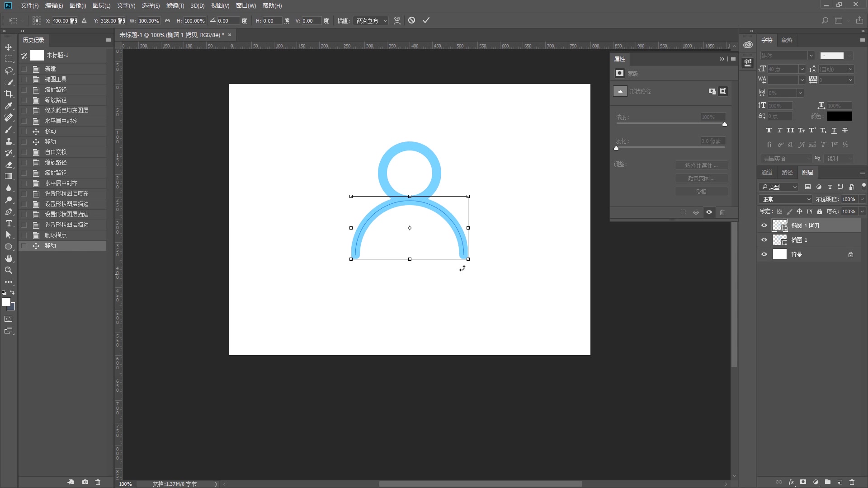The height and width of the screenshot is (488, 868).
Task: Hide the 背景 layer
Action: (x=764, y=254)
